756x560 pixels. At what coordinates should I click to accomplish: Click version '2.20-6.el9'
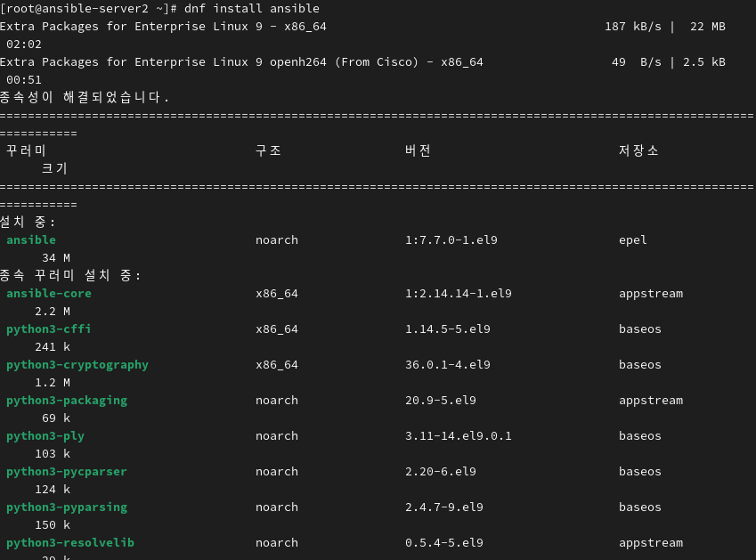(x=441, y=472)
